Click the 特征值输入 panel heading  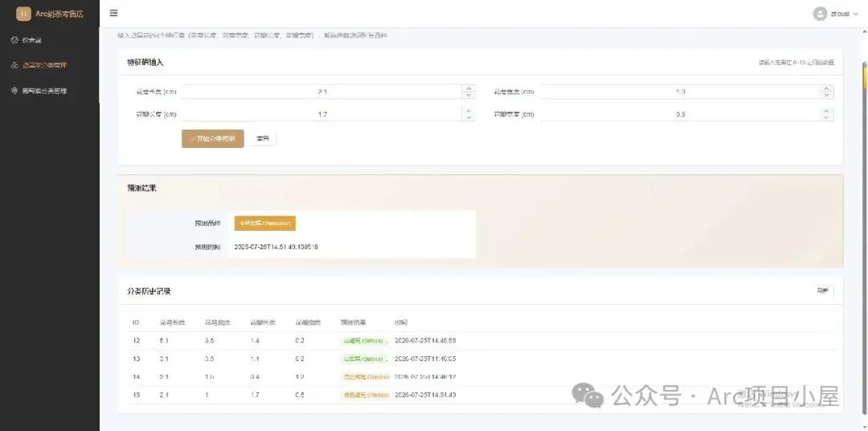click(145, 63)
